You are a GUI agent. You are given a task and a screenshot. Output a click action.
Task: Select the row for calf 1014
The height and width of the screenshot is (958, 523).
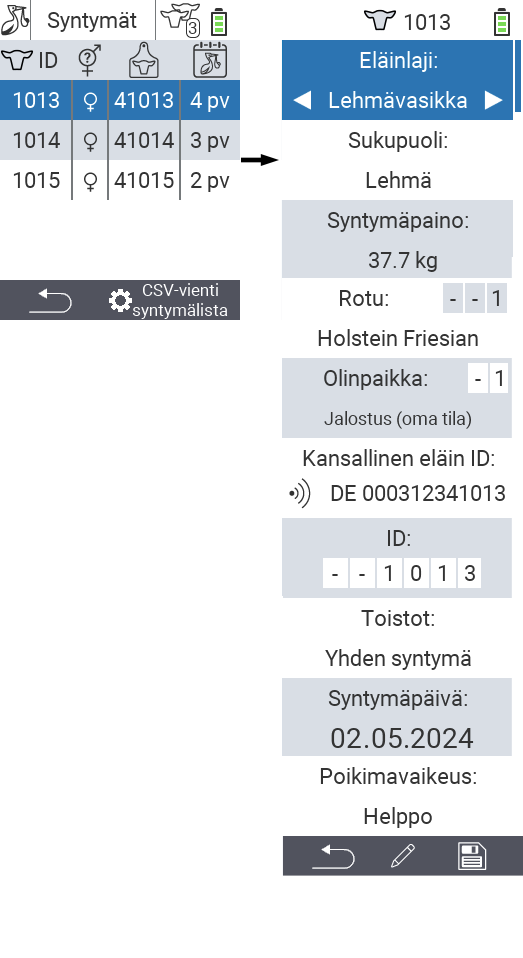tap(120, 140)
